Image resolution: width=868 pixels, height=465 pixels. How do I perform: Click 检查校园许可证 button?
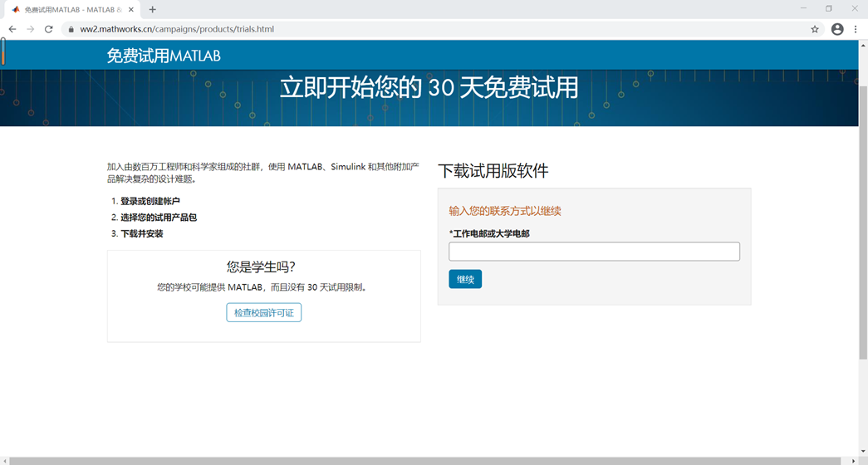[263, 312]
